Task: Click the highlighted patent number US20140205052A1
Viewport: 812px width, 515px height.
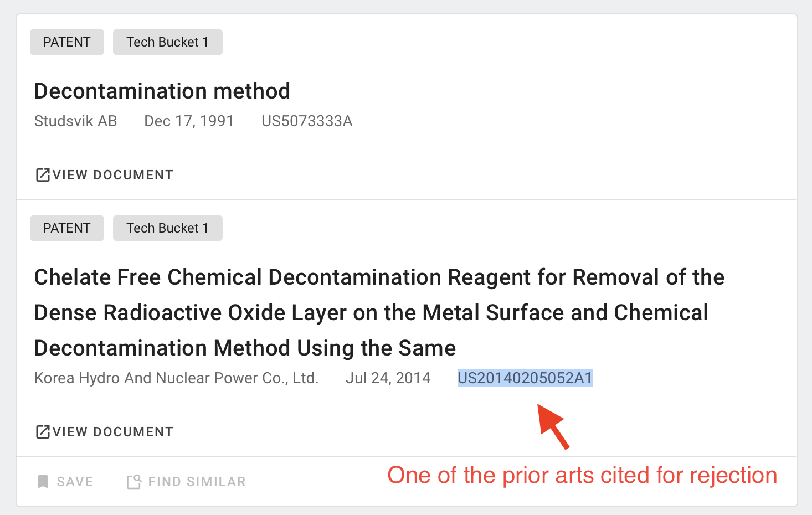Action: [525, 378]
